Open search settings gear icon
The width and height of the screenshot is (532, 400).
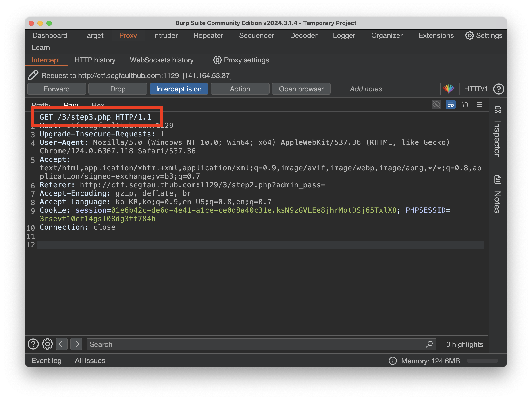point(47,344)
